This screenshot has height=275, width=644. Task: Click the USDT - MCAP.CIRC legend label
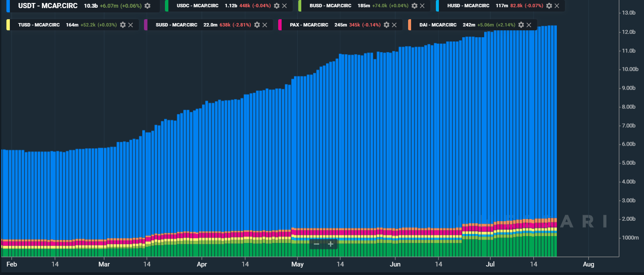[x=48, y=6]
